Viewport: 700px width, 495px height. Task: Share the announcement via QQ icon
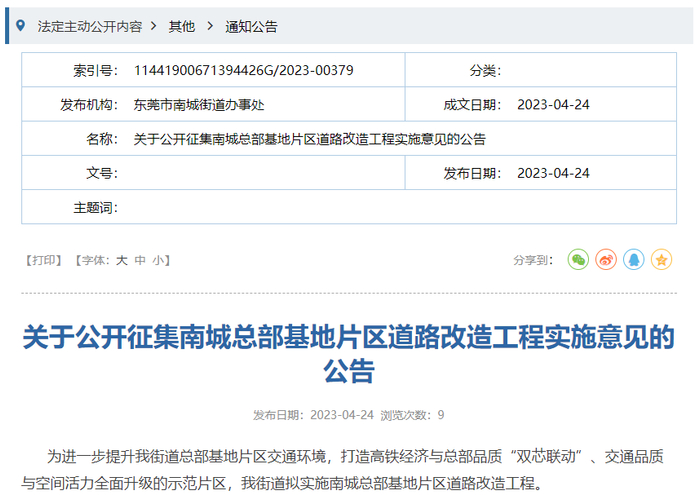click(x=634, y=259)
